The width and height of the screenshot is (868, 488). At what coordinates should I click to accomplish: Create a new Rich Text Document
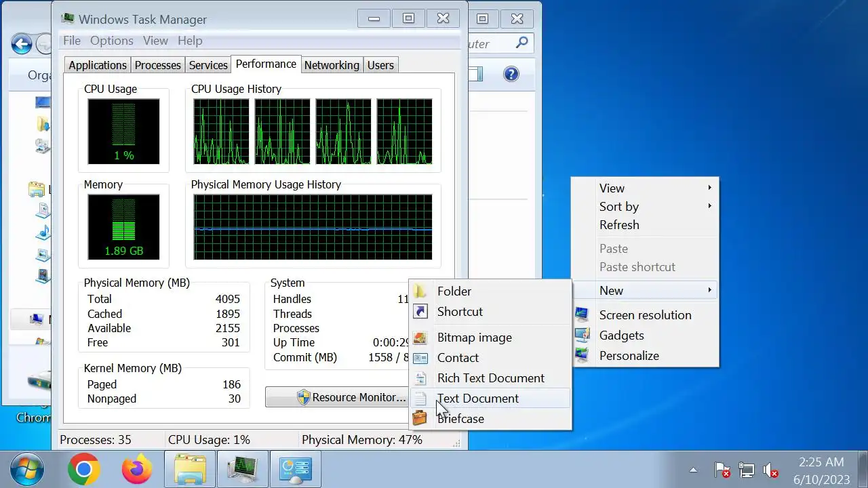pyautogui.click(x=490, y=378)
